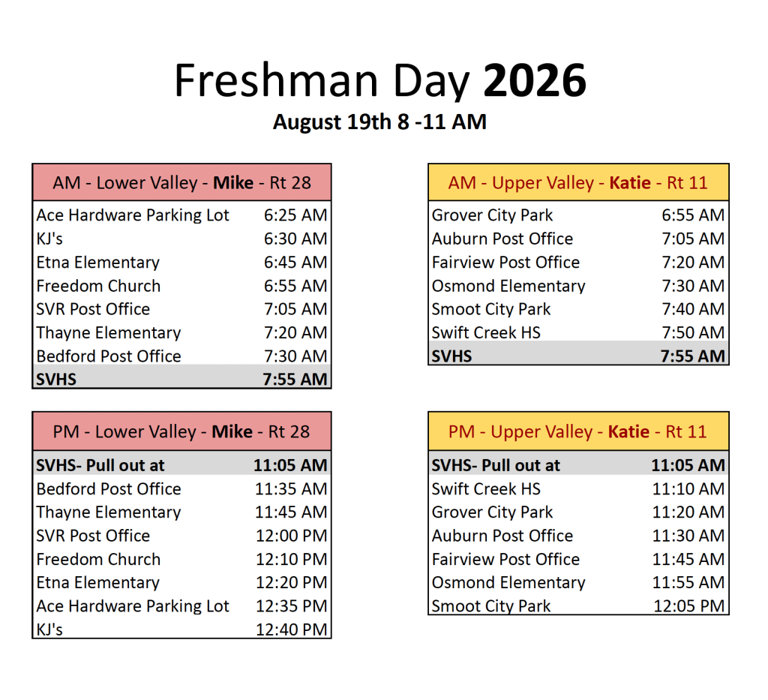Click the AM Upper Valley Katie Rt 11 header
Screen dimensions: 768x700
pyautogui.click(x=578, y=182)
